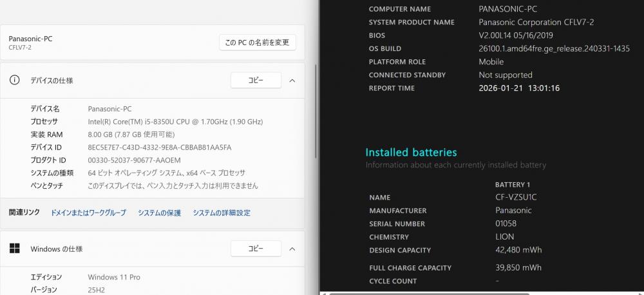644x295 pixels.
Task: Select connected standby Not supported value
Action: [x=506, y=75]
